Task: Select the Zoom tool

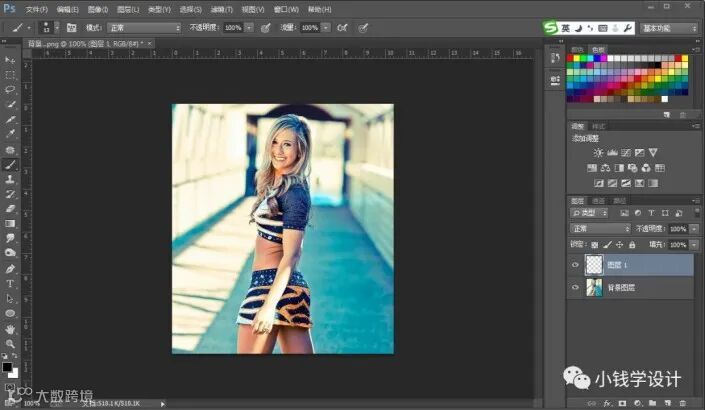Action: (10, 344)
